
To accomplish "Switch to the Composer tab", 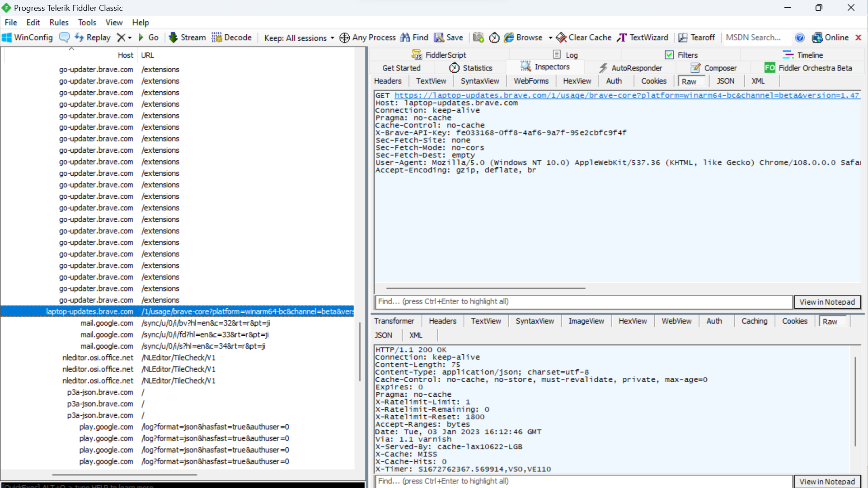I will (x=719, y=68).
